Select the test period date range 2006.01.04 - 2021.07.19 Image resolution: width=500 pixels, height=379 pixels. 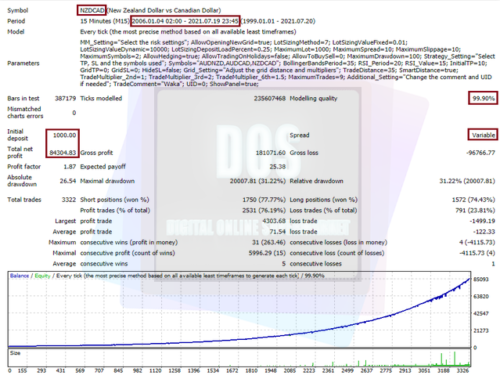(x=185, y=21)
